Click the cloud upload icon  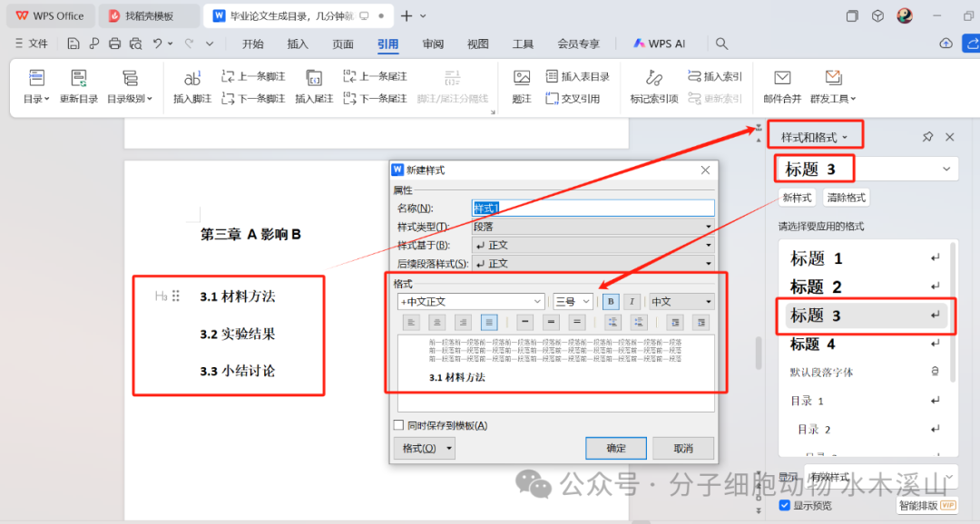(x=946, y=44)
